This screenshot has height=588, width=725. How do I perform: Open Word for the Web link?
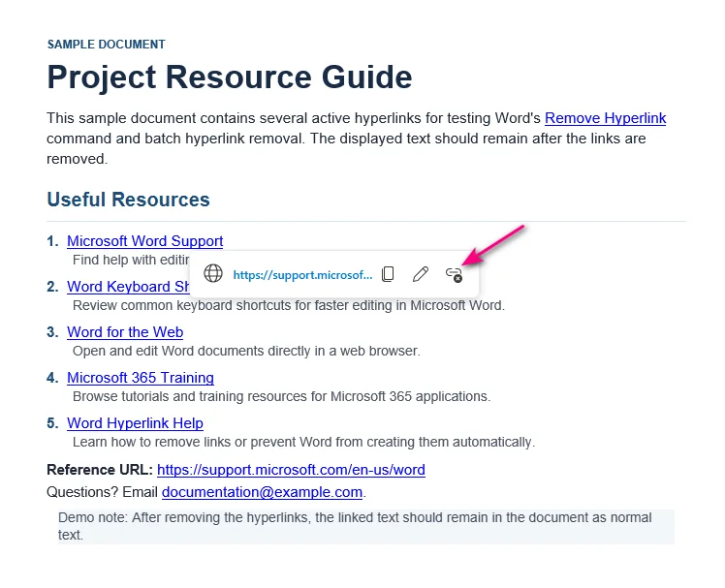click(x=125, y=332)
